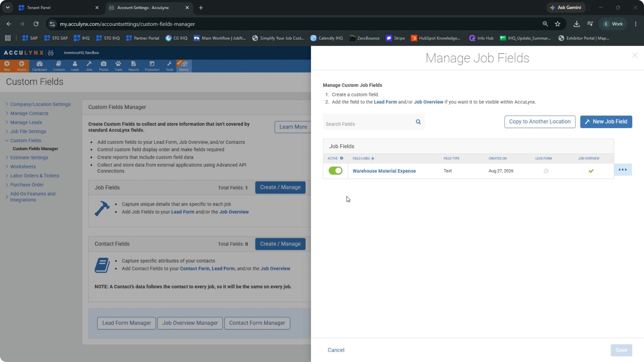Viewport: 644px width, 362px height.
Task: Collapse the Custom Fields sidebar section
Action: tap(25, 140)
